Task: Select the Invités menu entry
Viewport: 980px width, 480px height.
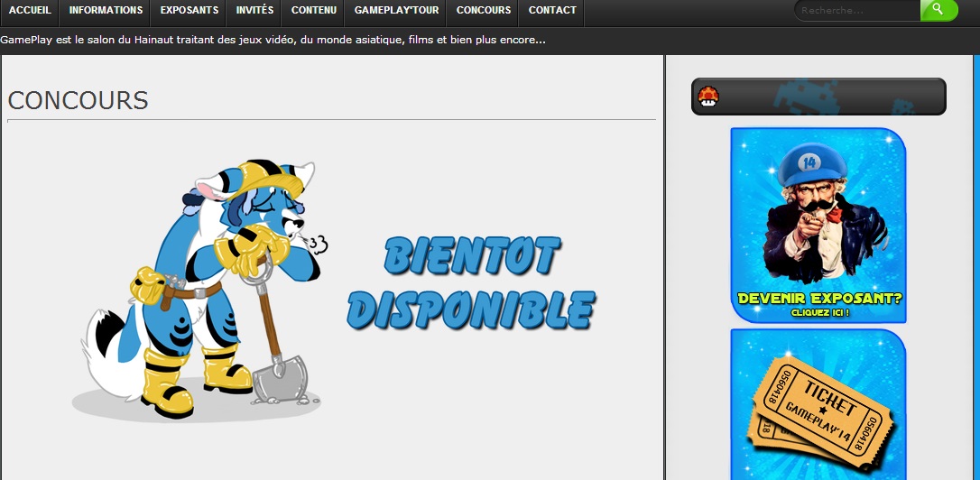Action: tap(254, 11)
